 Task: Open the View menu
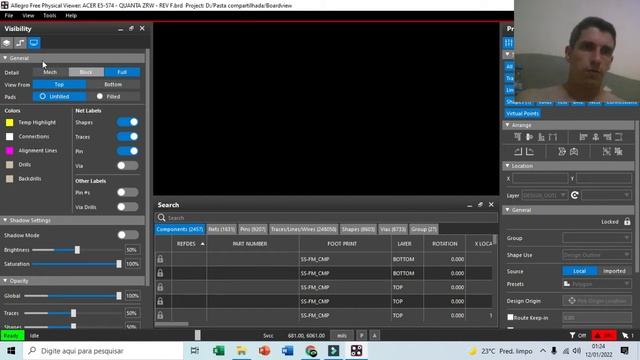click(x=28, y=16)
